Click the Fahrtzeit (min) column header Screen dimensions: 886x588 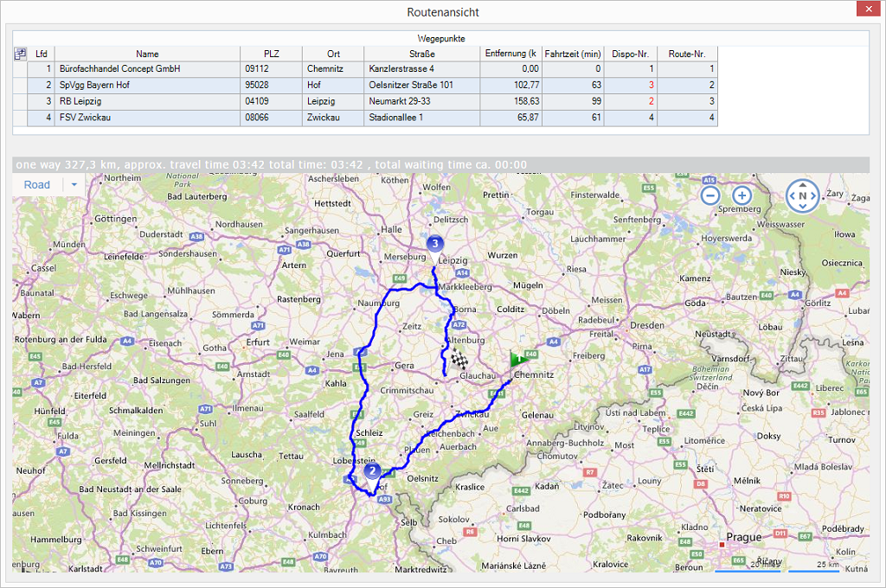pyautogui.click(x=573, y=54)
